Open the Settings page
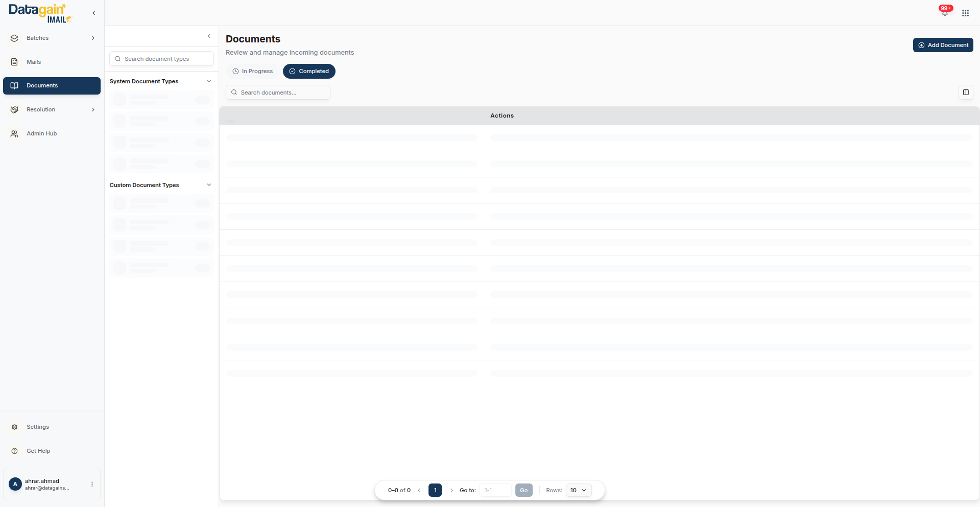This screenshot has width=980, height=507. pyautogui.click(x=38, y=427)
